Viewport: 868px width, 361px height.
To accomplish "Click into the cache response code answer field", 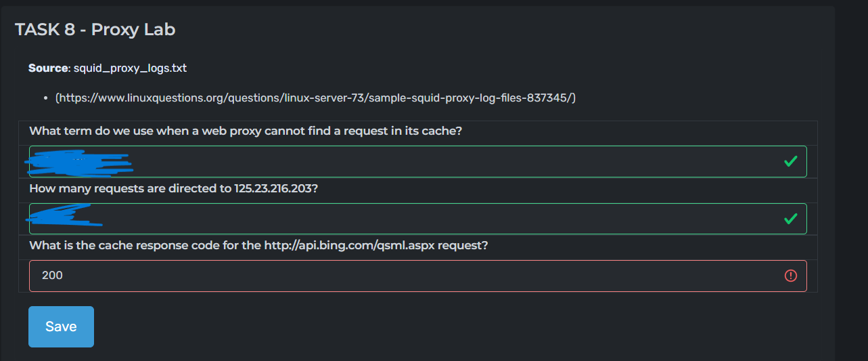I will point(406,276).
